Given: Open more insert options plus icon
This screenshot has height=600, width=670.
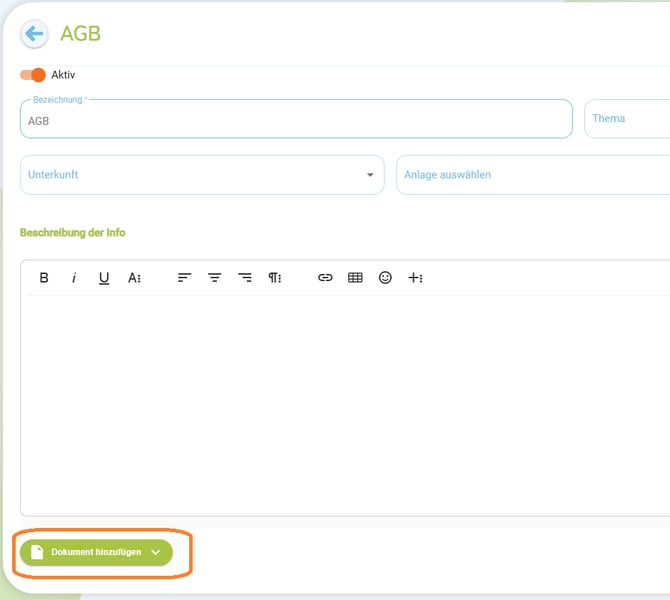Looking at the screenshot, I should 415,278.
